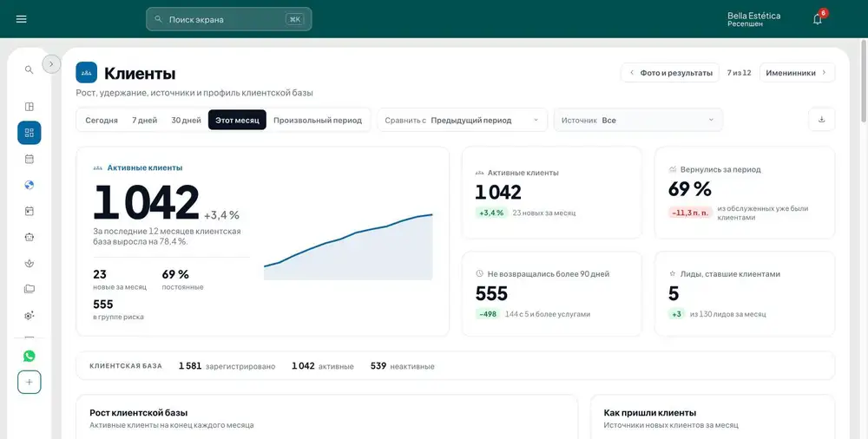Click the blue Клиенты page icon

pos(86,73)
